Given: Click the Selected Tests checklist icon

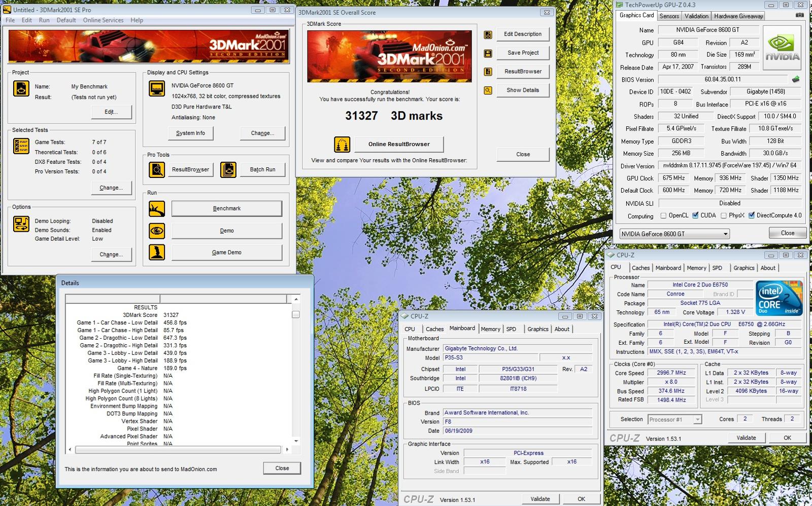Looking at the screenshot, I should (21, 146).
